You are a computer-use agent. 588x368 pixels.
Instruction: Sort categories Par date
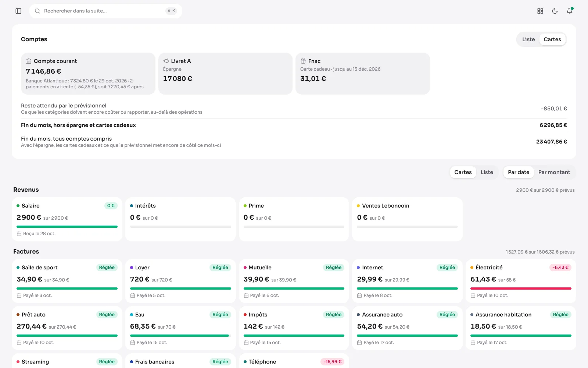click(x=519, y=172)
